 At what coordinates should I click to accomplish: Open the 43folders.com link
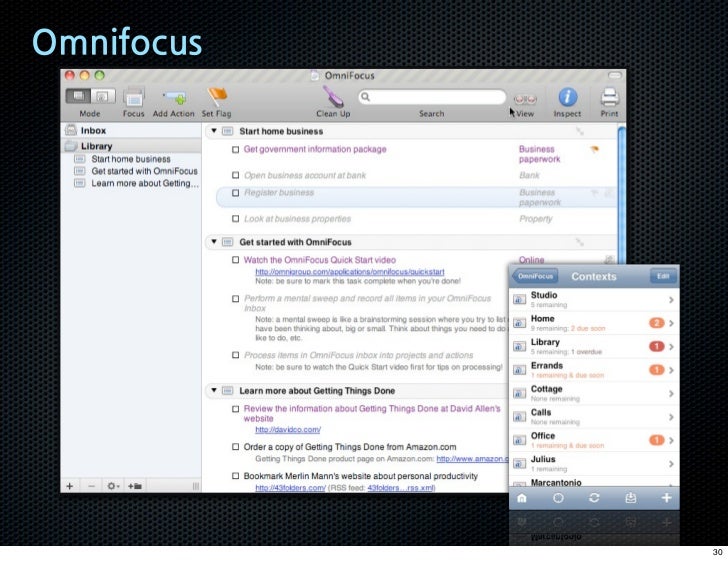[290, 488]
